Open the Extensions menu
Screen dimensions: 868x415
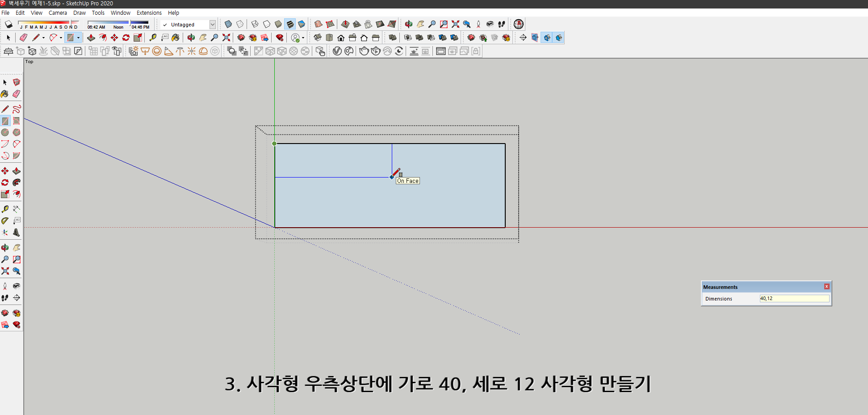click(149, 13)
